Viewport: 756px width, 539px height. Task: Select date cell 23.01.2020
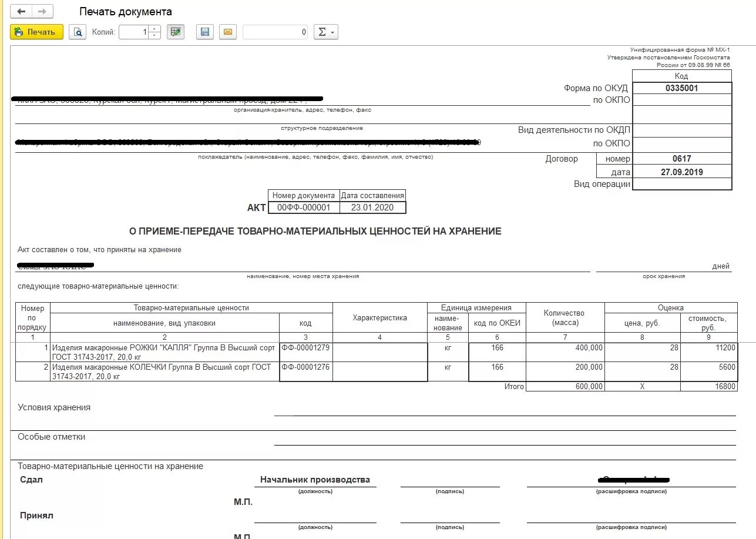372,207
